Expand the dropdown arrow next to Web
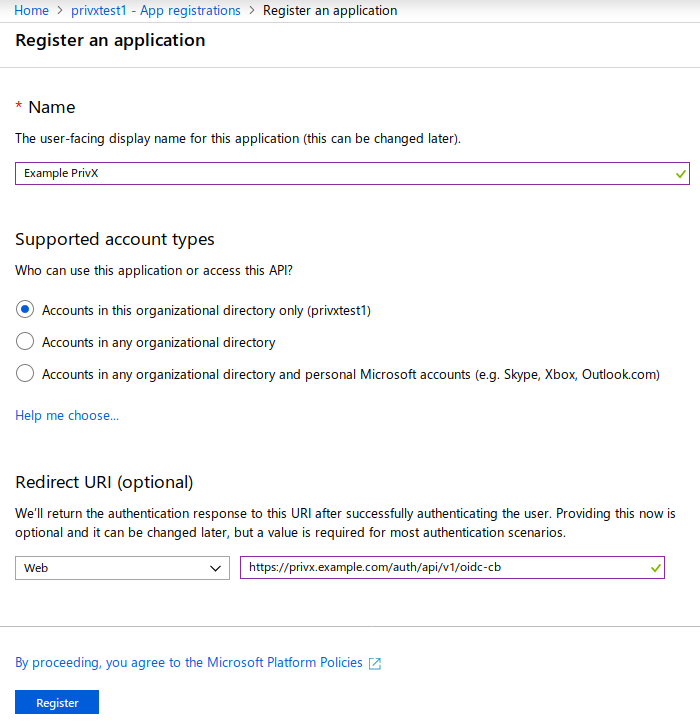Image resolution: width=700 pixels, height=723 pixels. 215,568
